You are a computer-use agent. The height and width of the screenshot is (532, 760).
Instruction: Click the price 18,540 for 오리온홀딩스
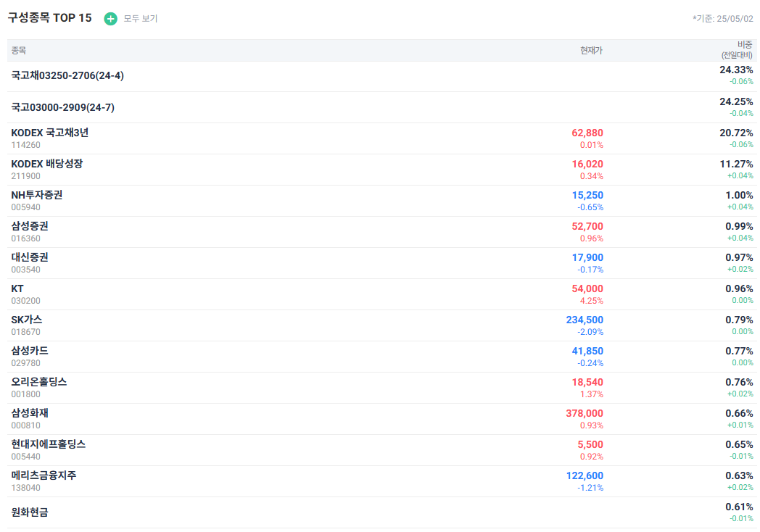pos(587,382)
